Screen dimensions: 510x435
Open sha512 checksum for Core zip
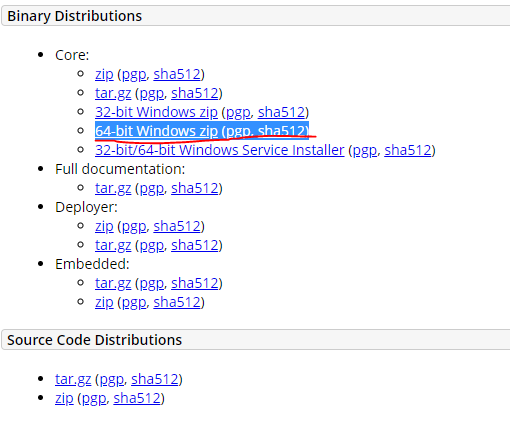coord(177,74)
